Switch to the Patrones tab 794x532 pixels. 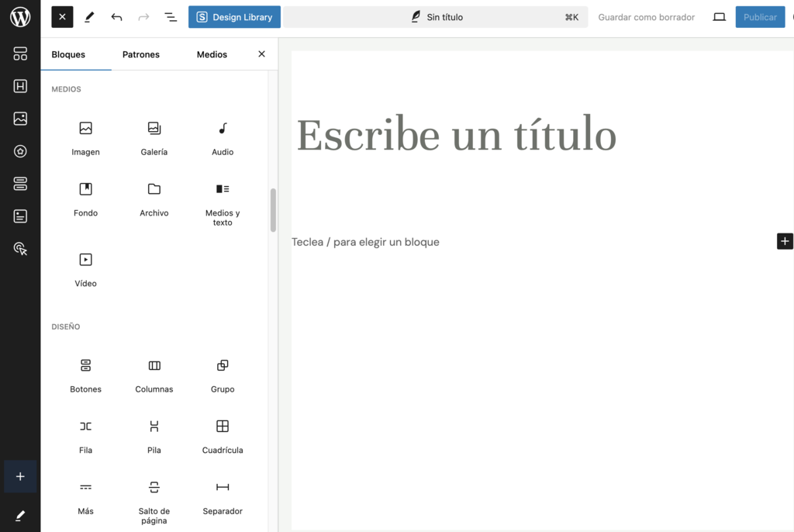140,54
